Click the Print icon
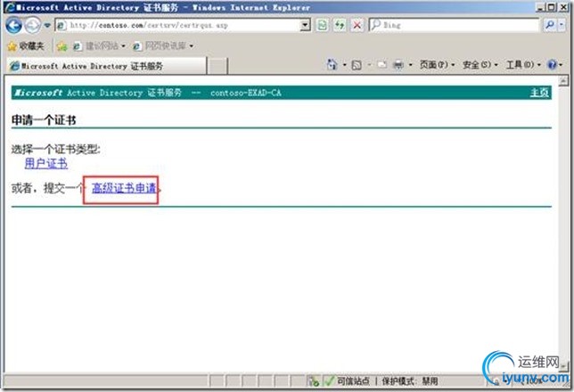This screenshot has width=574, height=392. [x=398, y=65]
